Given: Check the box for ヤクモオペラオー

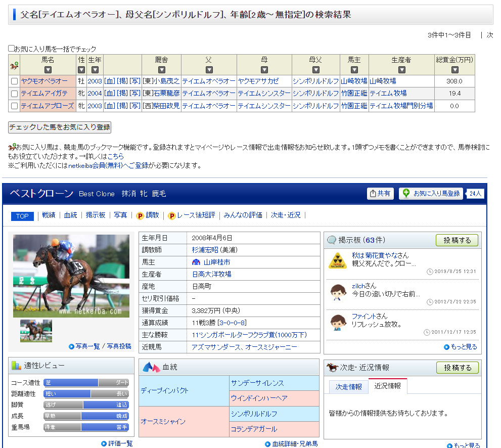Looking at the screenshot, I should click(14, 81).
